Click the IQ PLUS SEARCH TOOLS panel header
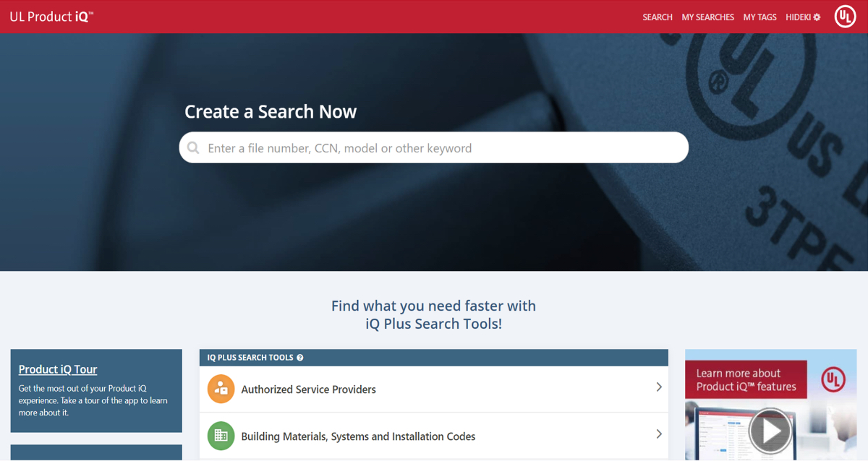The image size is (868, 461). click(x=434, y=358)
